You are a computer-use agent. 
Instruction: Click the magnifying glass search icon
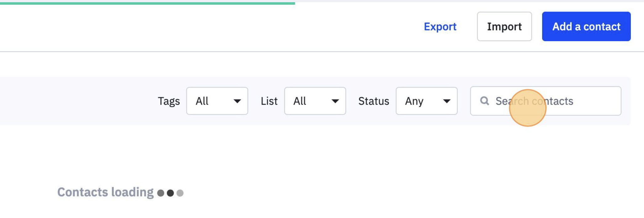coord(484,101)
